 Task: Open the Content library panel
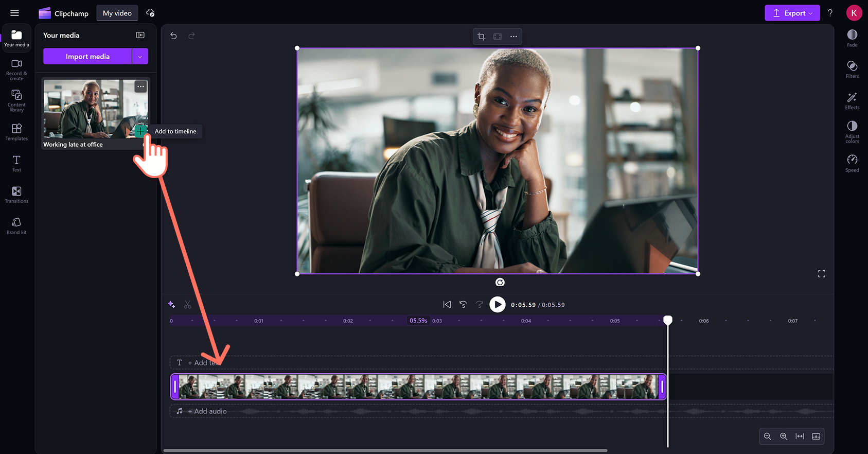click(x=16, y=101)
